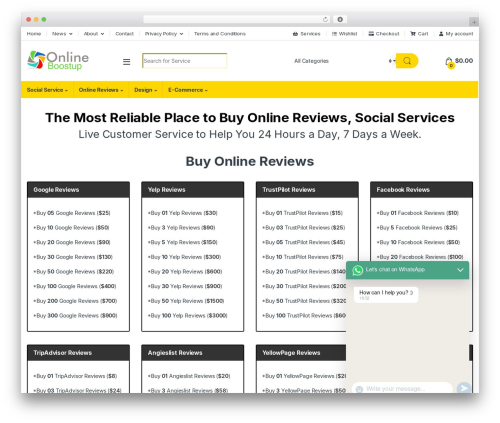Screen dimensions: 500x423
Task: Select Buy 01 TripAdvisor Reviews ($8)
Action: [75, 376]
